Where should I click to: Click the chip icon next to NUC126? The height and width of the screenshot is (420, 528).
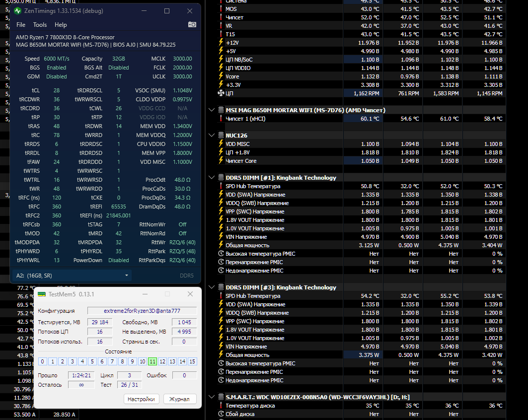(x=221, y=136)
